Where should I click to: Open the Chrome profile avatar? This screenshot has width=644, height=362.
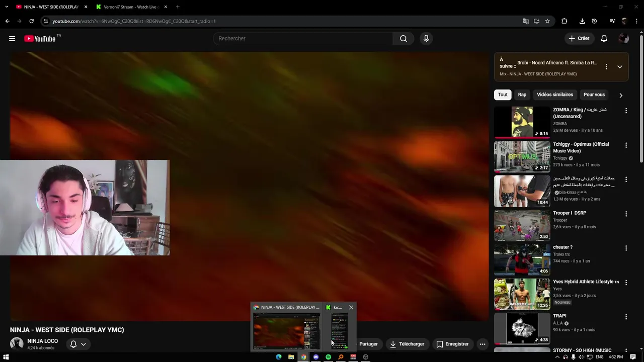pos(624,21)
